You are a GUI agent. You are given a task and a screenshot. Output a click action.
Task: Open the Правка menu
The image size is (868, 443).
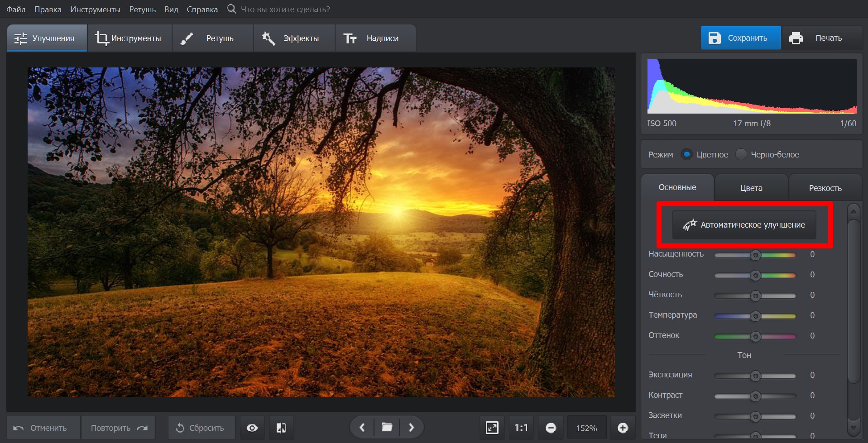[x=48, y=9]
